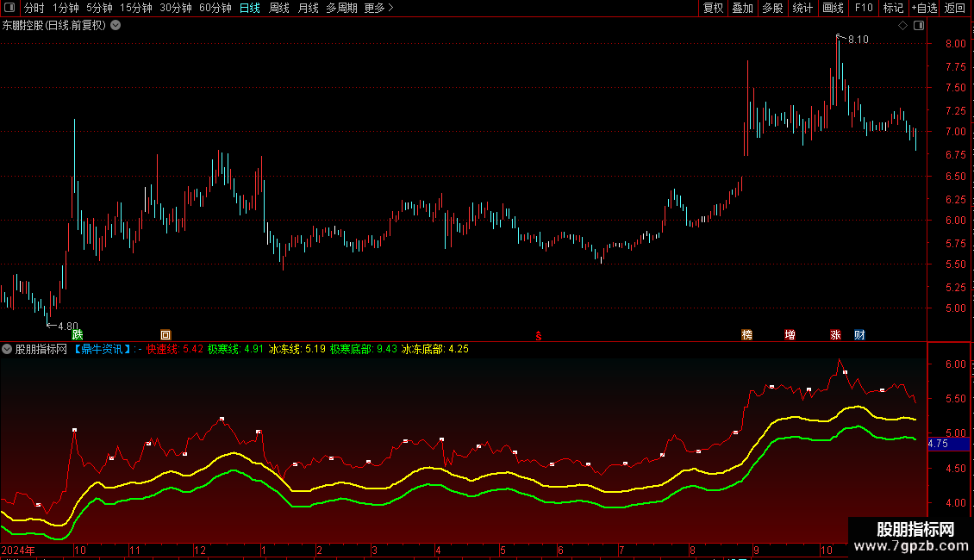Open the 东鹏控股 chart title dropdown arrow

pyautogui.click(x=116, y=26)
